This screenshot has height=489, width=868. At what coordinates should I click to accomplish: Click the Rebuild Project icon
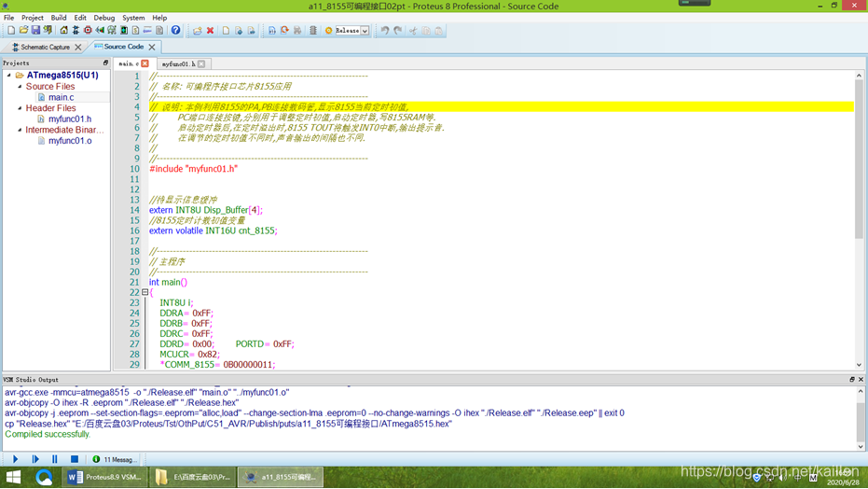click(284, 31)
